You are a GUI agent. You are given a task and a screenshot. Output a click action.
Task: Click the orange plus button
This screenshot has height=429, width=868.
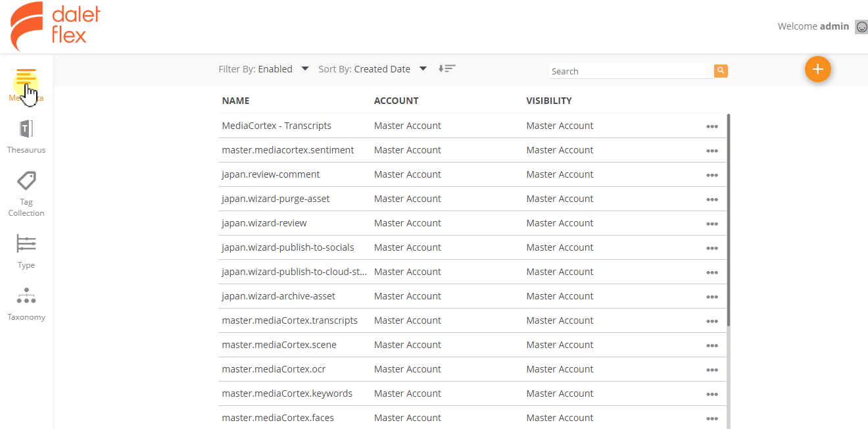tap(818, 69)
